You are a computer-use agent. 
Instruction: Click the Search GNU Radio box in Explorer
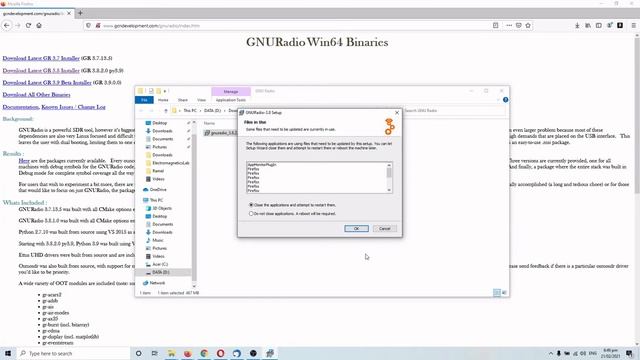click(453, 111)
